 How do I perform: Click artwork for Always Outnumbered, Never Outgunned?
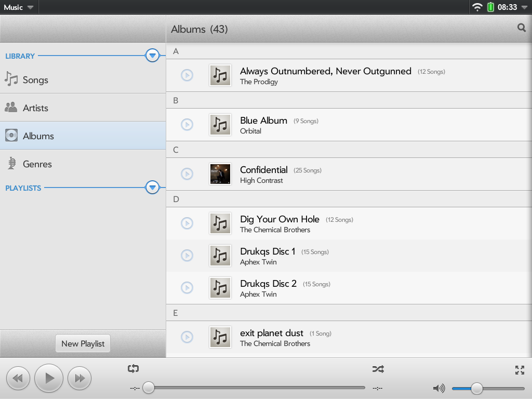click(220, 75)
